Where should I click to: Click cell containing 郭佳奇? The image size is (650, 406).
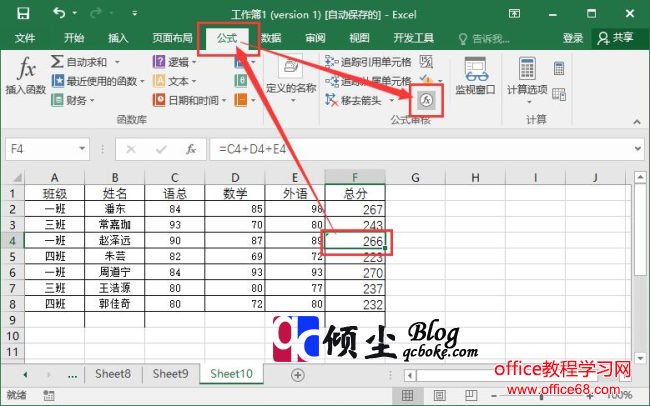(x=115, y=304)
